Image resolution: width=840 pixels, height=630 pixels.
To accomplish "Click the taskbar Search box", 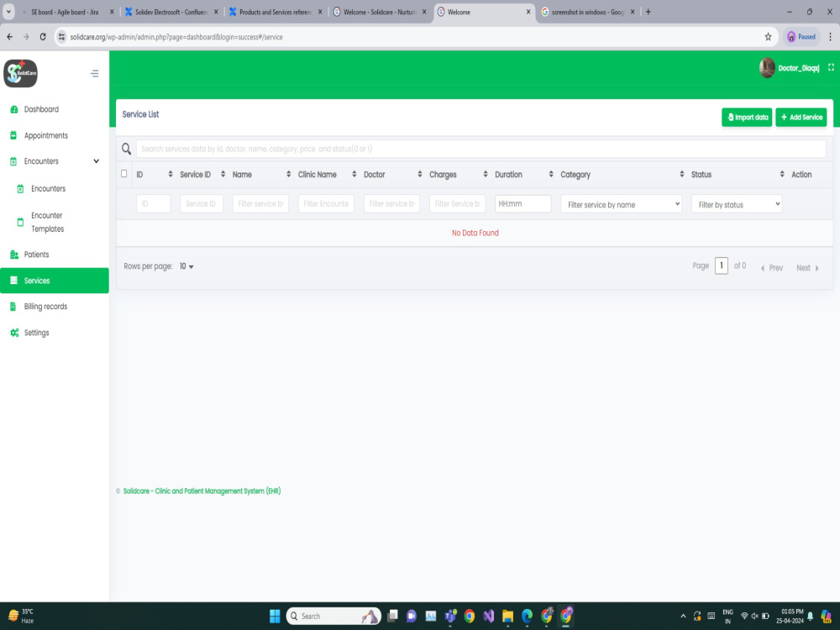I will [x=333, y=616].
